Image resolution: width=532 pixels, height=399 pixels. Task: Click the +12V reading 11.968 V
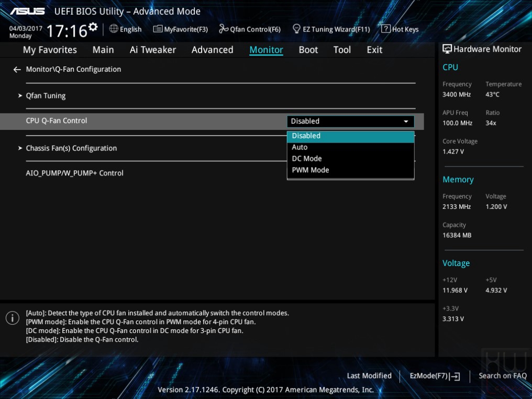click(455, 291)
